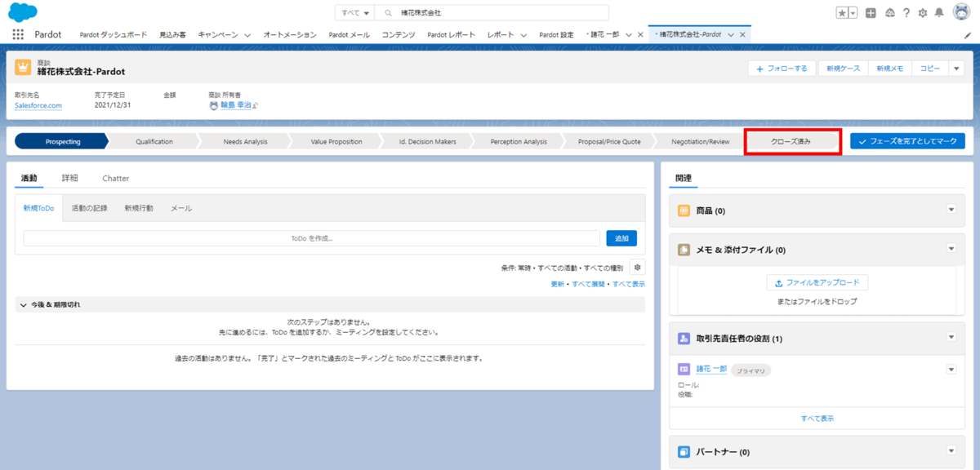The height and width of the screenshot is (470, 980).
Task: Open the Pardot 設定 tab
Action: click(556, 35)
